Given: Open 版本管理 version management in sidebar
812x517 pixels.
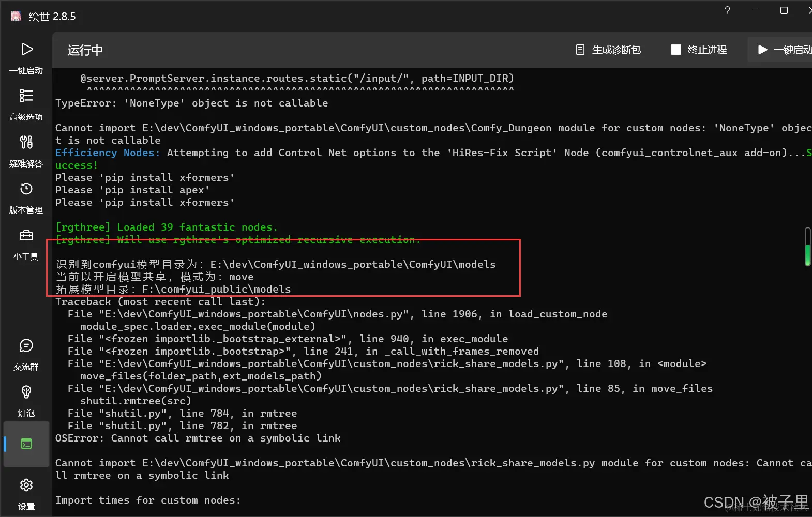Looking at the screenshot, I should click(26, 197).
